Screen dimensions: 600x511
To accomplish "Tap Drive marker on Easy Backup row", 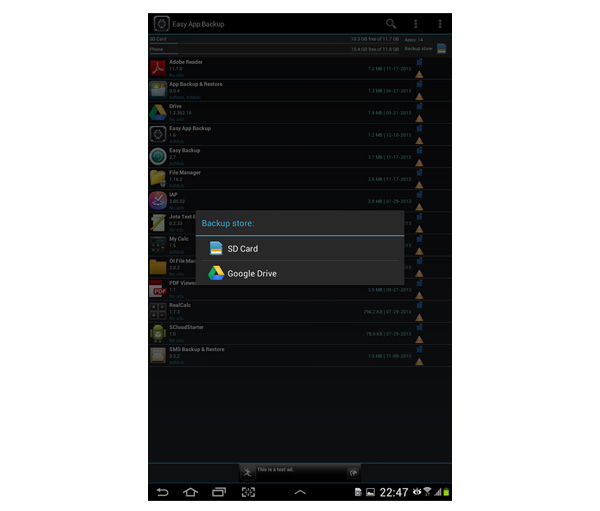I will coord(419,163).
